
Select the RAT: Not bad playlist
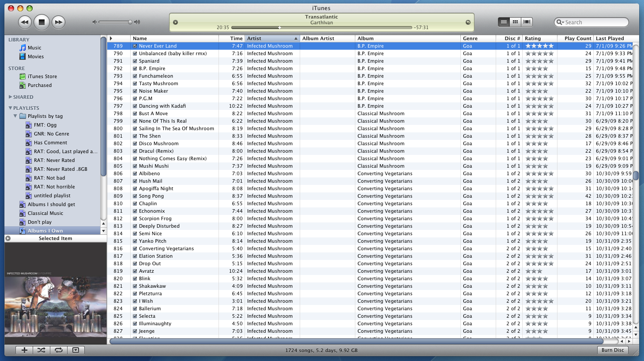(x=45, y=178)
